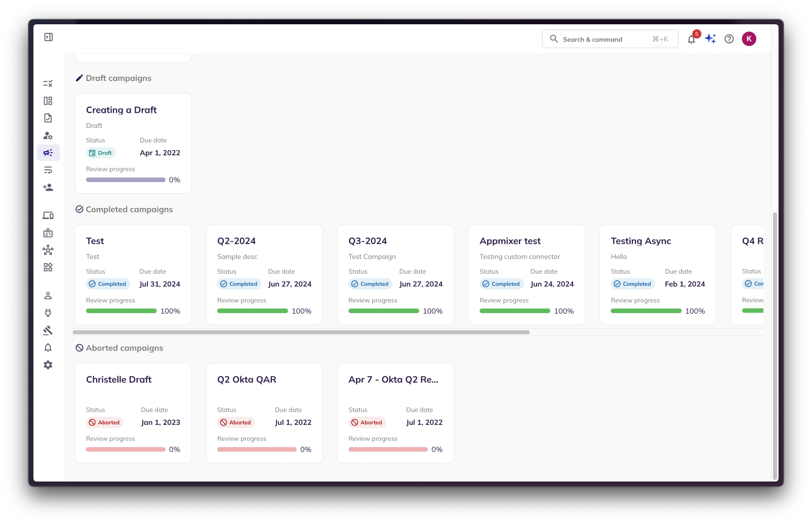The height and width of the screenshot is (524, 812).
Task: Click the plug integrations sidebar icon
Action: click(x=48, y=313)
